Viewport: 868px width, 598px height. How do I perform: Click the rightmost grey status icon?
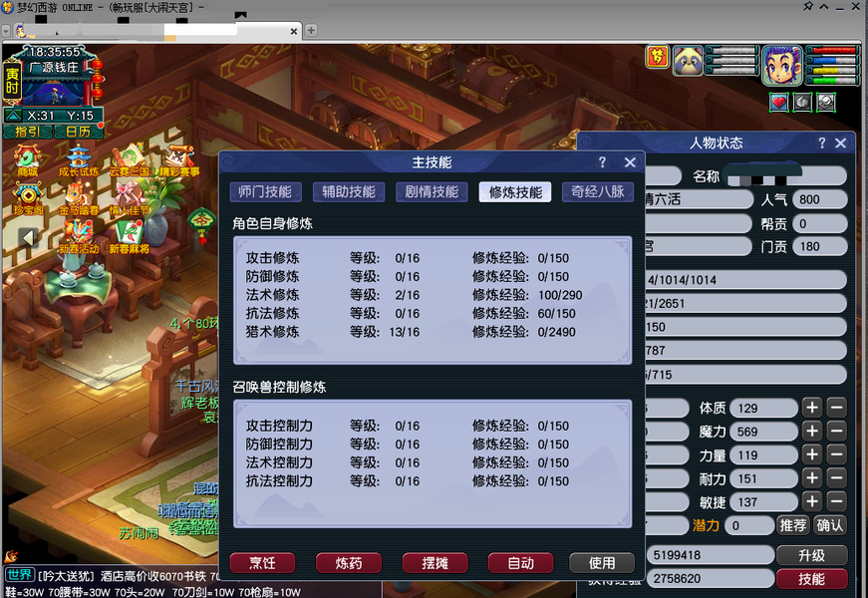(x=826, y=102)
